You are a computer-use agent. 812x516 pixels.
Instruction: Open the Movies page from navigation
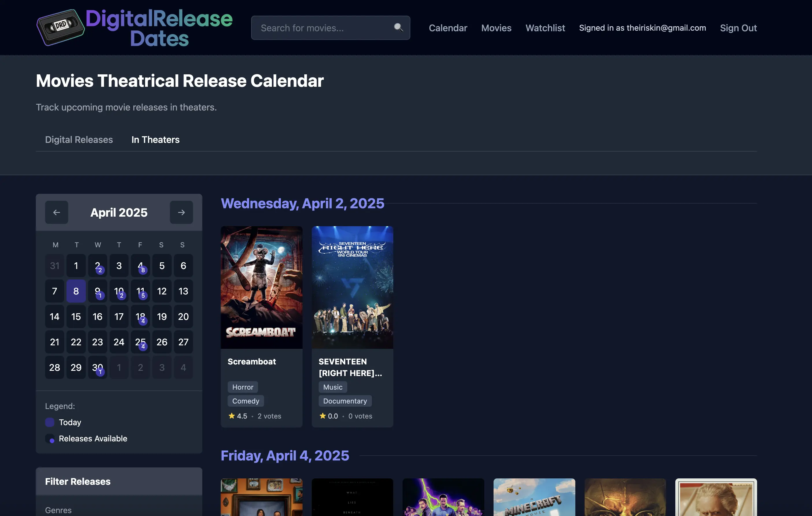(x=496, y=28)
